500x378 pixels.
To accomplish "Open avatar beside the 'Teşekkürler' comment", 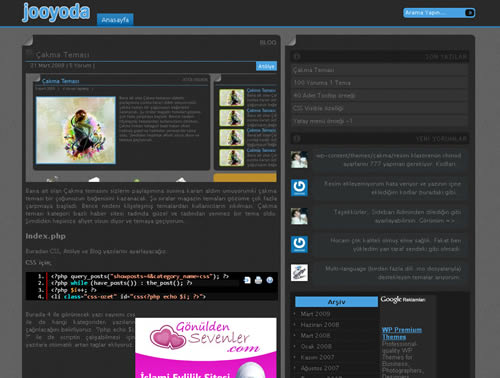I will [x=299, y=216].
